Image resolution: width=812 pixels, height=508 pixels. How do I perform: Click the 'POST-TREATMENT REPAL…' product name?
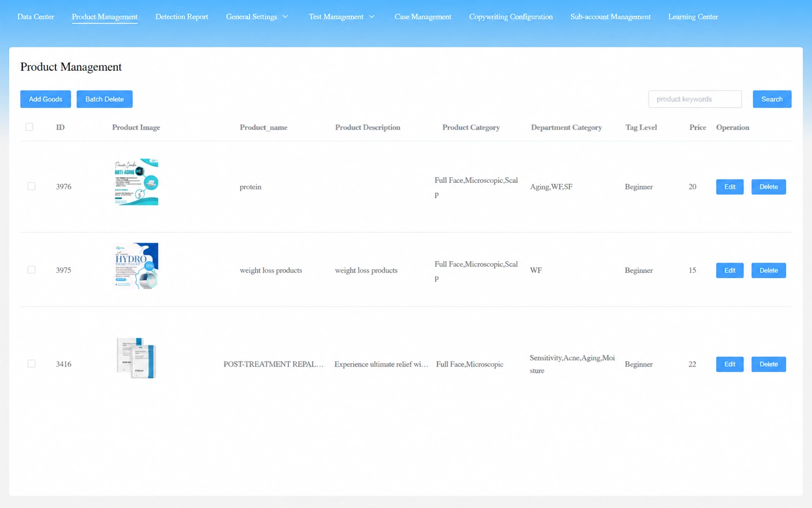tap(273, 364)
